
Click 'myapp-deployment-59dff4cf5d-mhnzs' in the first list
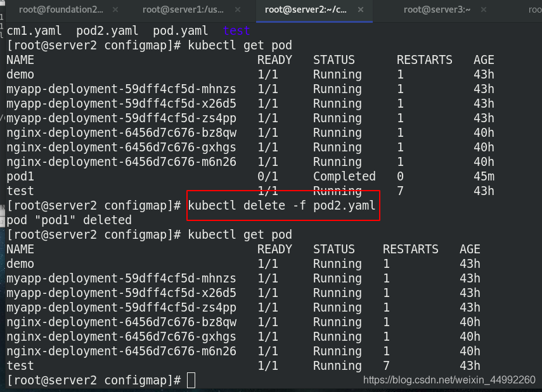tap(121, 89)
